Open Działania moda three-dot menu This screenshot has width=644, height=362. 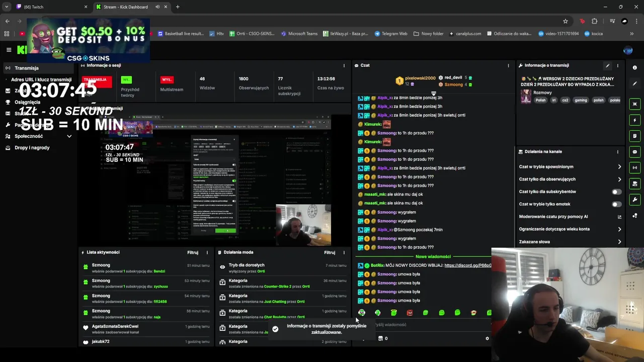(x=344, y=252)
